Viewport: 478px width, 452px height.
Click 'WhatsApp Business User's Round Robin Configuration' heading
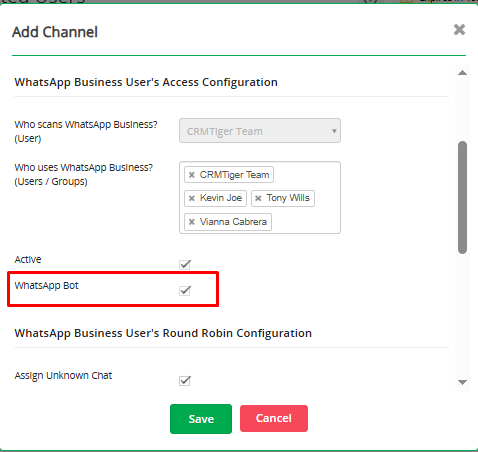point(163,333)
